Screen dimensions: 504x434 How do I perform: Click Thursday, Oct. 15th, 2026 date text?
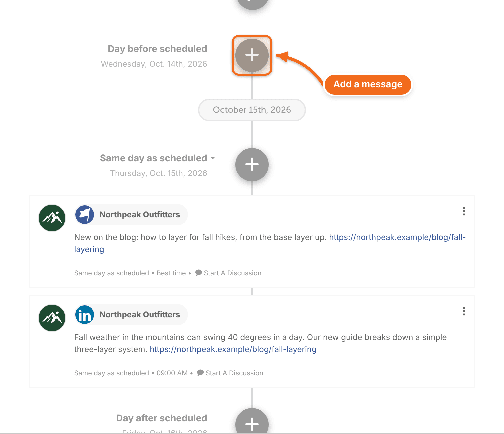click(159, 173)
